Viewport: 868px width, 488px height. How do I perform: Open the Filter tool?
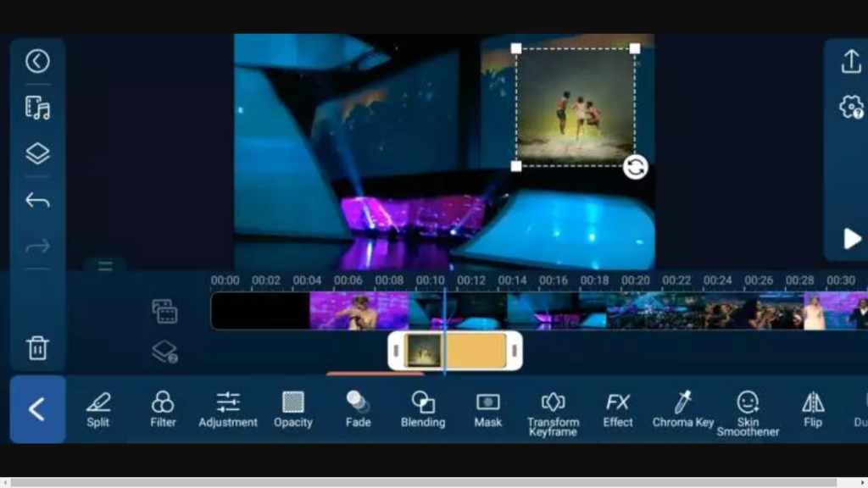tap(162, 409)
